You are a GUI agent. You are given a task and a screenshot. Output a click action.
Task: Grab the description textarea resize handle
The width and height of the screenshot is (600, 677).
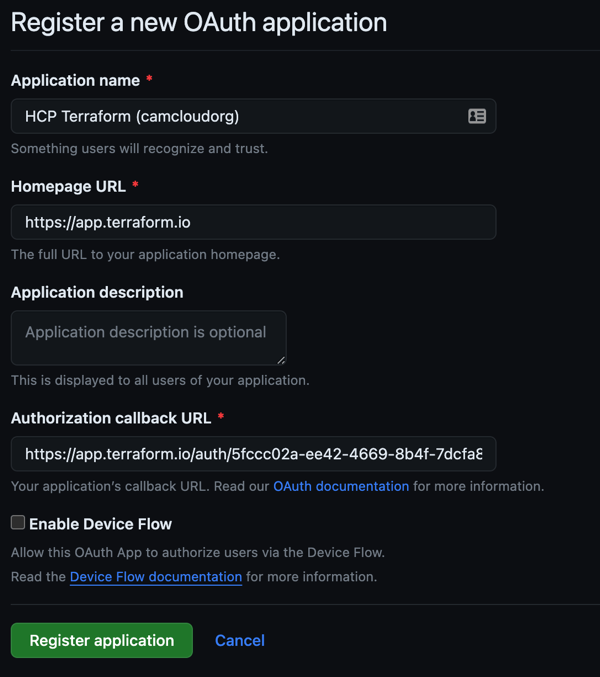pyautogui.click(x=281, y=360)
